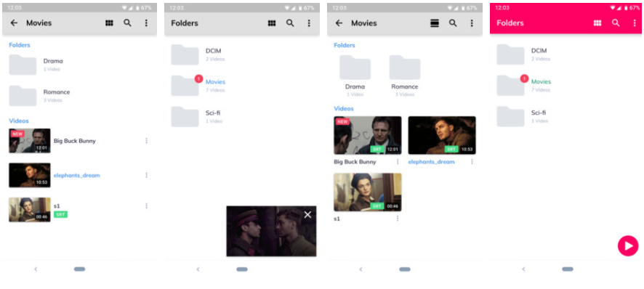Open overflow menu for s1 in grid view
The image size is (644, 289).
tap(397, 219)
